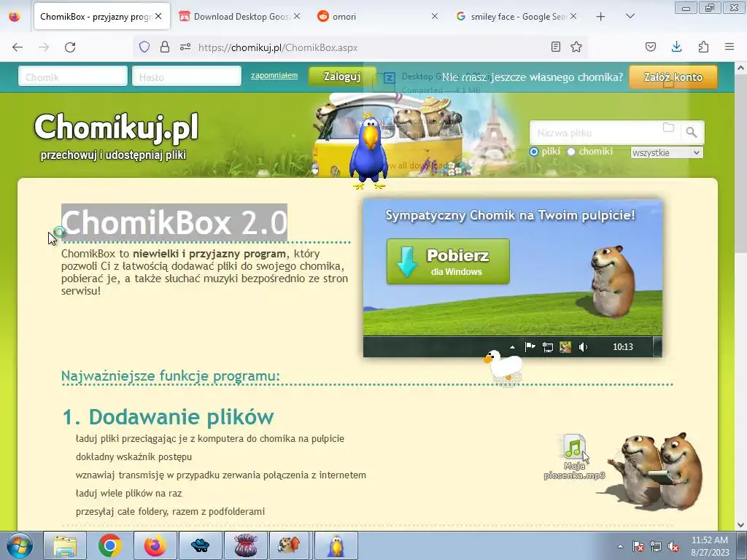Click Pobierz dla Windows download button
This screenshot has height=560, width=747.
[x=448, y=262]
